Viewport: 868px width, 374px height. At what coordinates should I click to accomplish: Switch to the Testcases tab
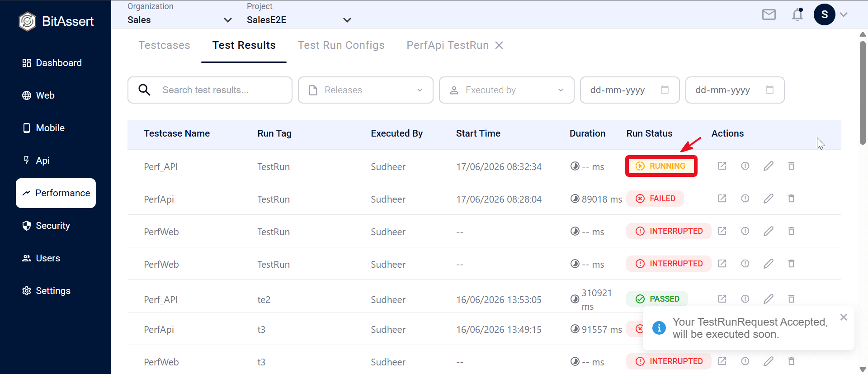[x=164, y=45]
